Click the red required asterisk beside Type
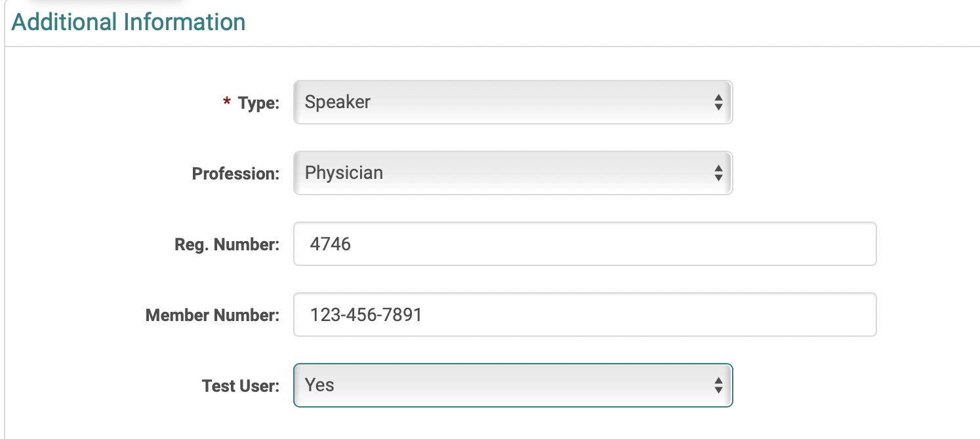 (227, 103)
